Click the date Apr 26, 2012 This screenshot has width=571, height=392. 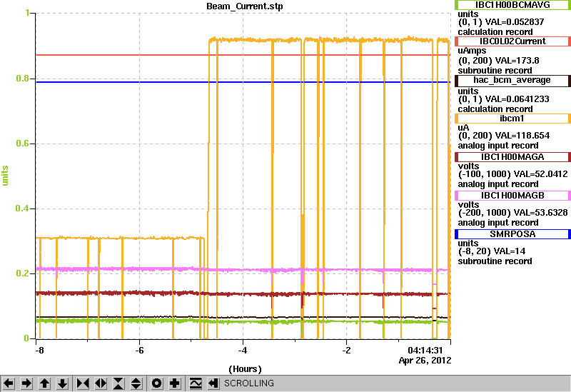(425, 361)
